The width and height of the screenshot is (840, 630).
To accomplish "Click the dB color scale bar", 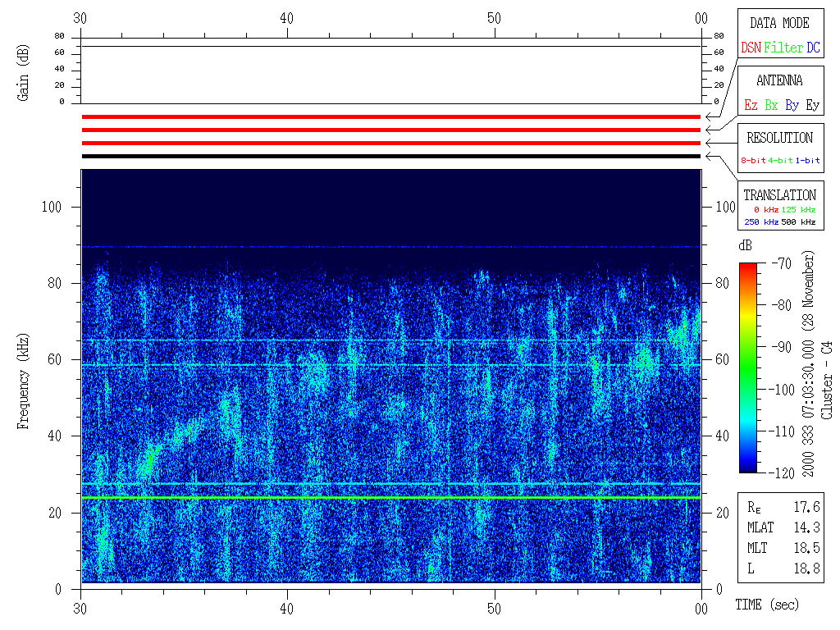I will tap(747, 367).
